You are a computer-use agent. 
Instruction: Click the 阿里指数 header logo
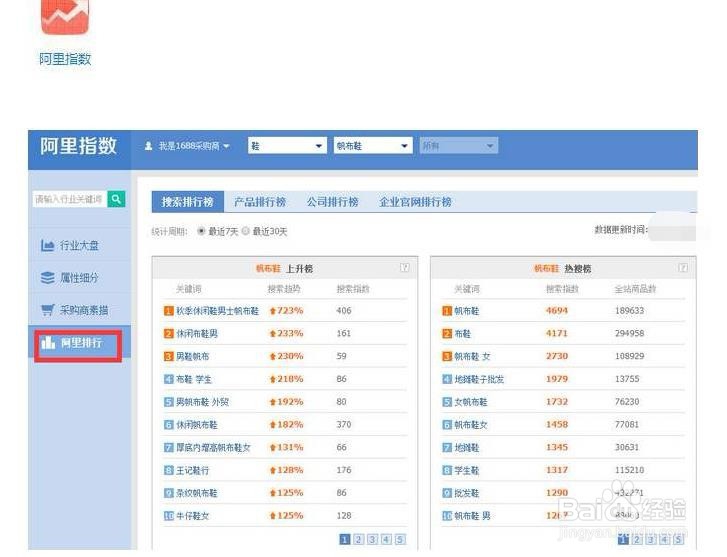point(78,146)
